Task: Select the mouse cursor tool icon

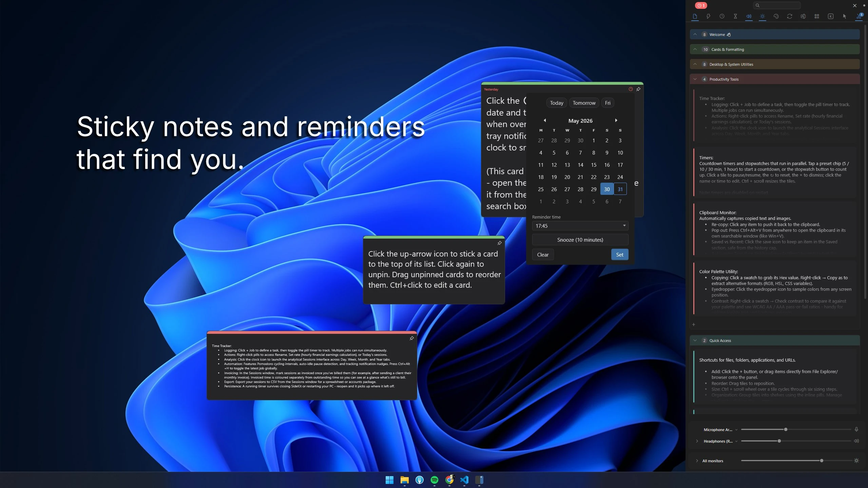Action: (845, 16)
